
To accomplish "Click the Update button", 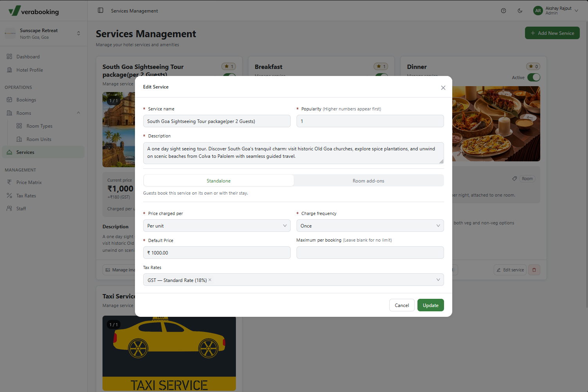I will click(x=431, y=305).
